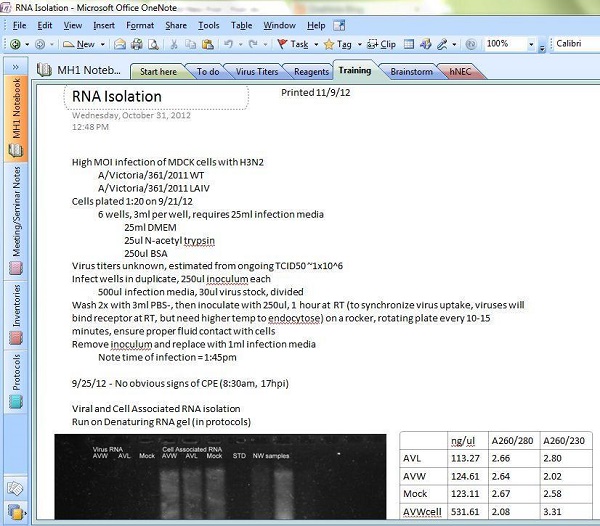The height and width of the screenshot is (526, 600).
Task: Click the AVWcell row label in table
Action: coord(423,512)
